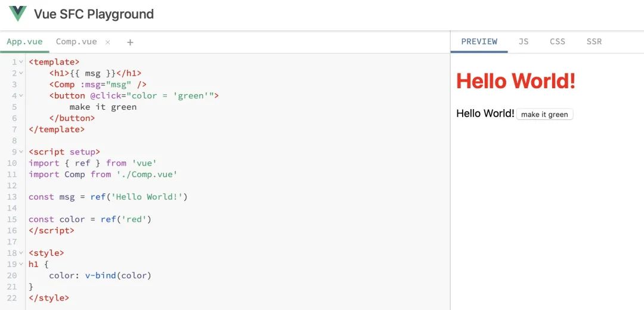The image size is (644, 310).
Task: Fold the button element at line 4
Action: [x=20, y=95]
